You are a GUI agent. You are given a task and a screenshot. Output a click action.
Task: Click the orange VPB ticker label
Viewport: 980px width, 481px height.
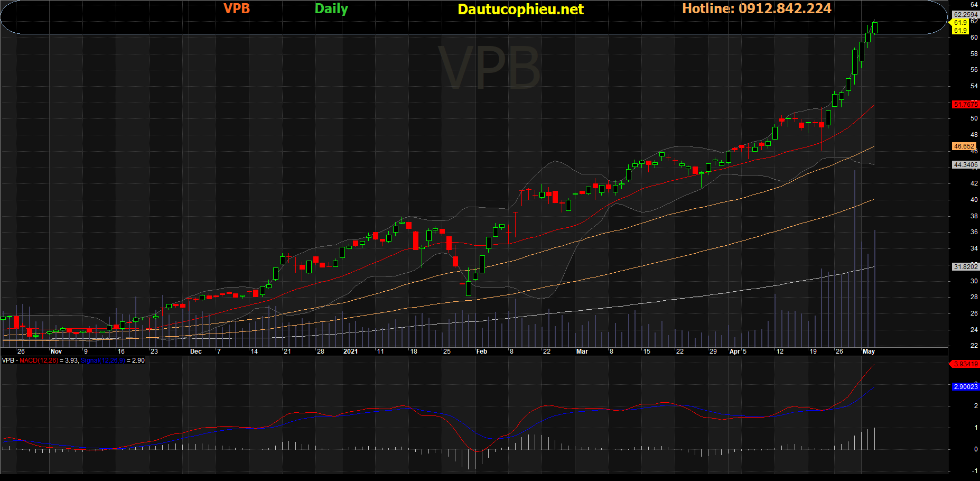[x=236, y=9]
